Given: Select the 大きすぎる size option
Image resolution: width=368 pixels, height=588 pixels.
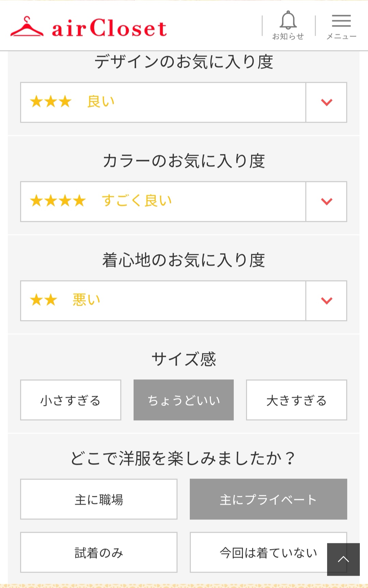Looking at the screenshot, I should pyautogui.click(x=296, y=400).
